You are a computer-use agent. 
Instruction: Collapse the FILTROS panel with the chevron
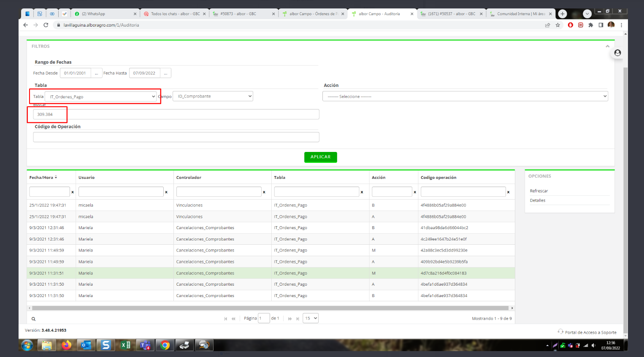[608, 46]
